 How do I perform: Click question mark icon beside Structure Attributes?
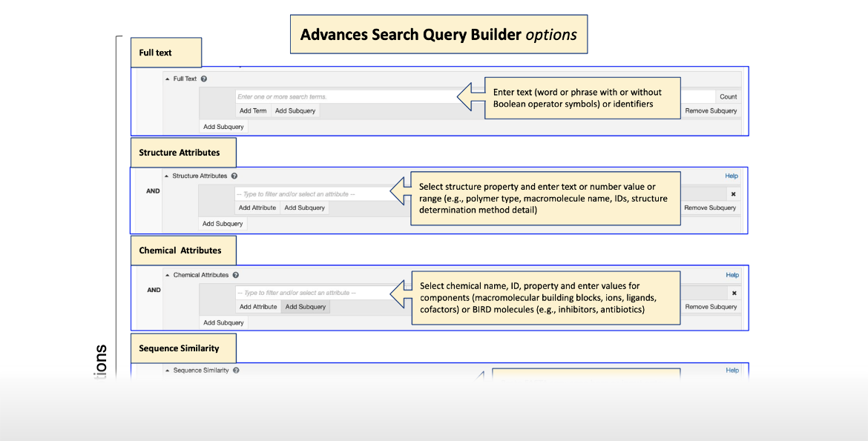(234, 176)
